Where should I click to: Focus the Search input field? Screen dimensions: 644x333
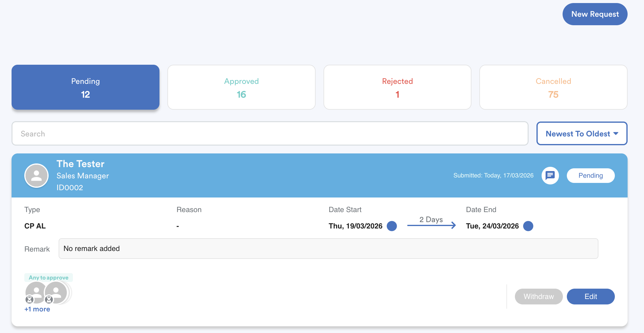point(270,134)
